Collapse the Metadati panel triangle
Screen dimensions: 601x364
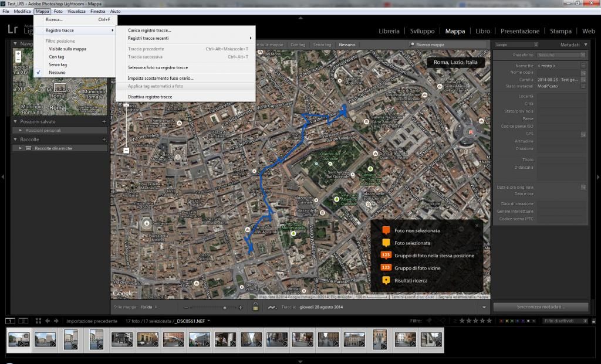coord(586,45)
